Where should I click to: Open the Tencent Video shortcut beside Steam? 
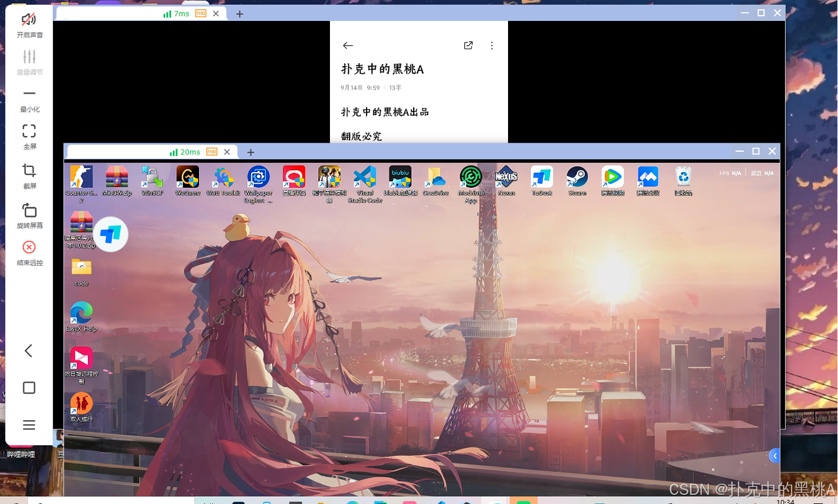(x=612, y=181)
